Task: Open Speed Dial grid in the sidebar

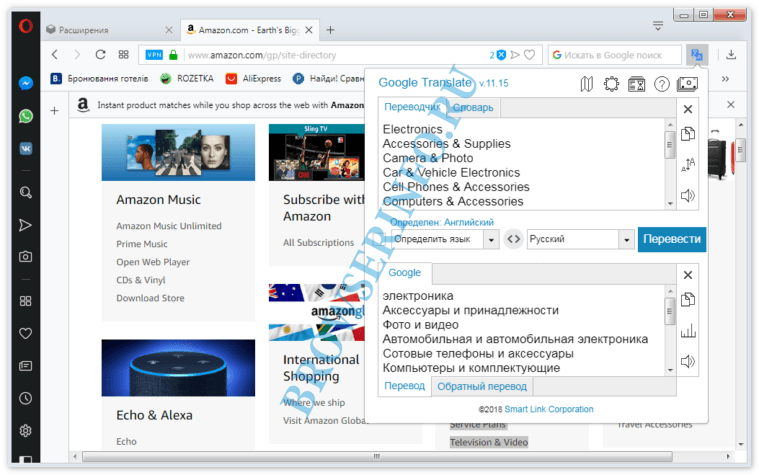Action: [x=26, y=301]
